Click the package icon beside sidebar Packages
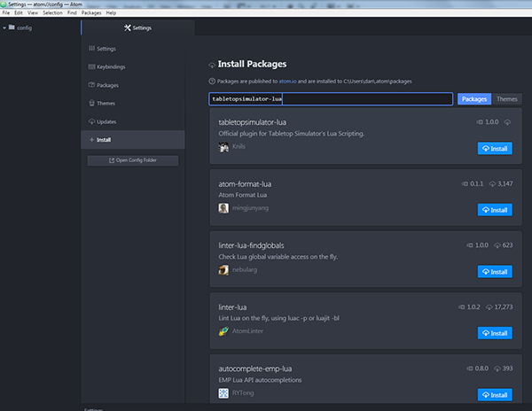The image size is (532, 411). click(91, 85)
